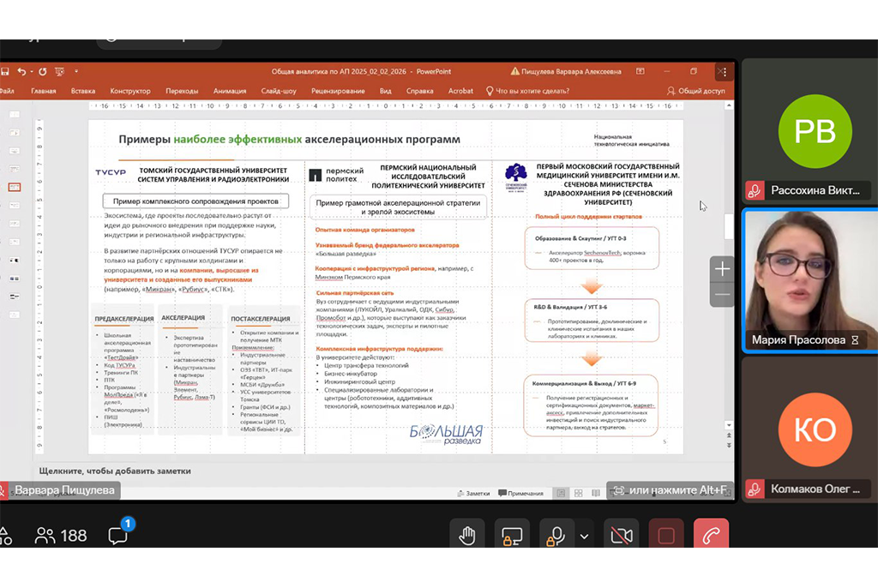The height and width of the screenshot is (588, 878).
Task: Select Рассохина Викт... participant tile avatar
Action: pos(815,132)
